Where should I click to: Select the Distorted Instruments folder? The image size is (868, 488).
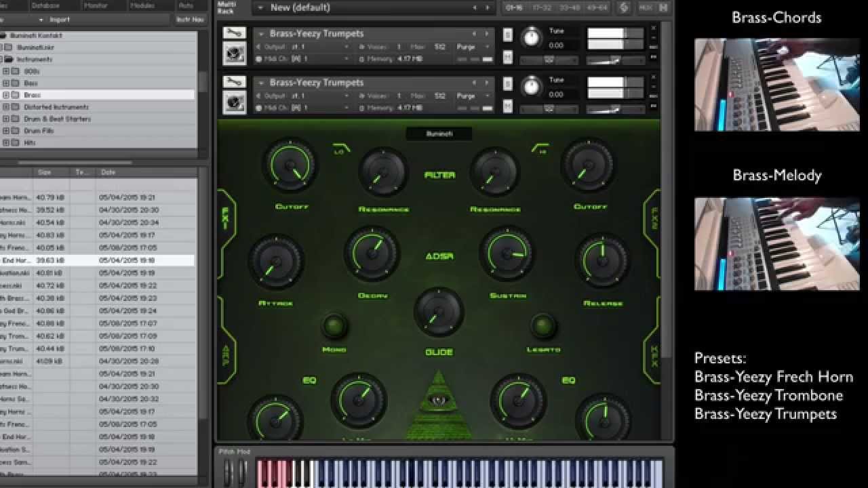56,107
